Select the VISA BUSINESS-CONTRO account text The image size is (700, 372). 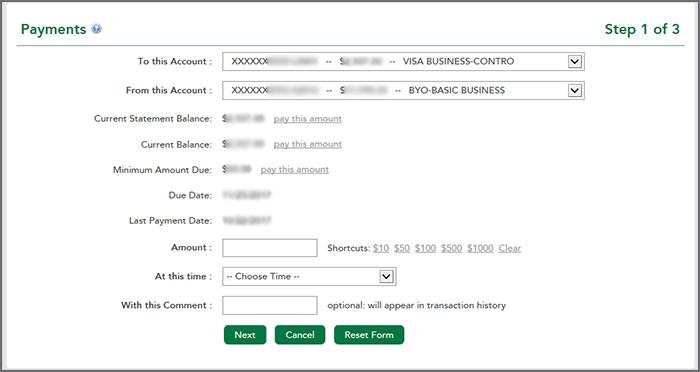[458, 62]
